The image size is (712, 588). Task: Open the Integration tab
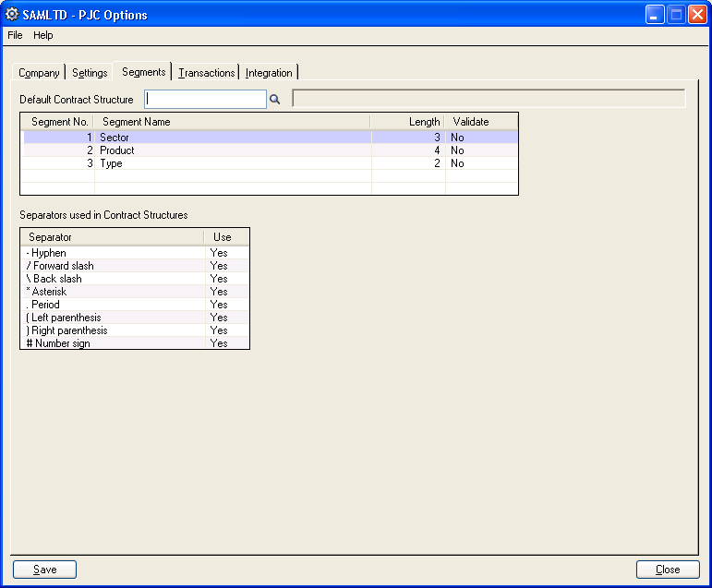[x=269, y=73]
